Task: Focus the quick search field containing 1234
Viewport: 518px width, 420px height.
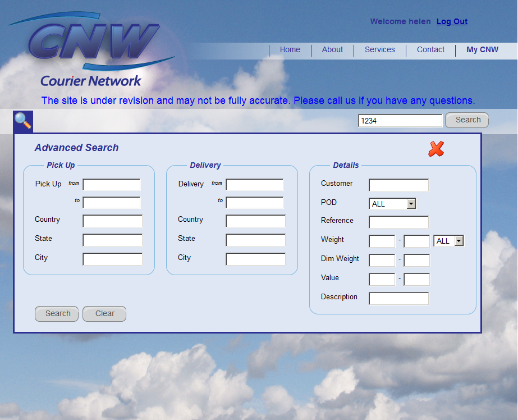Action: click(x=400, y=121)
